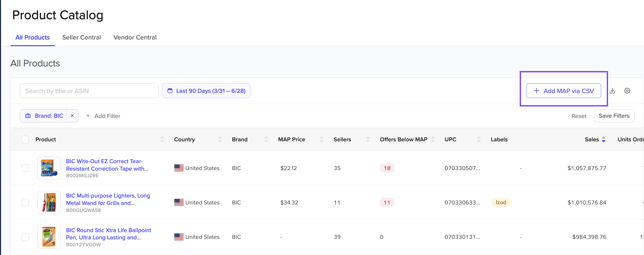Sort by Sellers column arrows
Viewport: 644px width, 255px height.
click(368, 140)
